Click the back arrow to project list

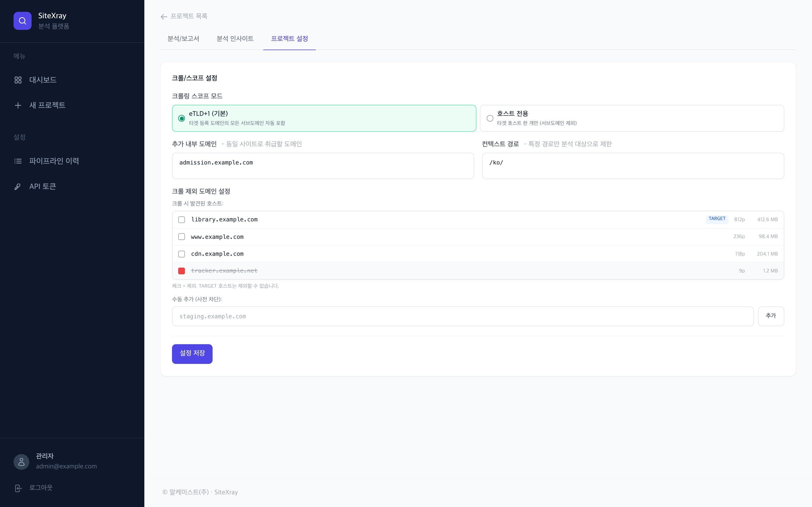click(x=164, y=16)
